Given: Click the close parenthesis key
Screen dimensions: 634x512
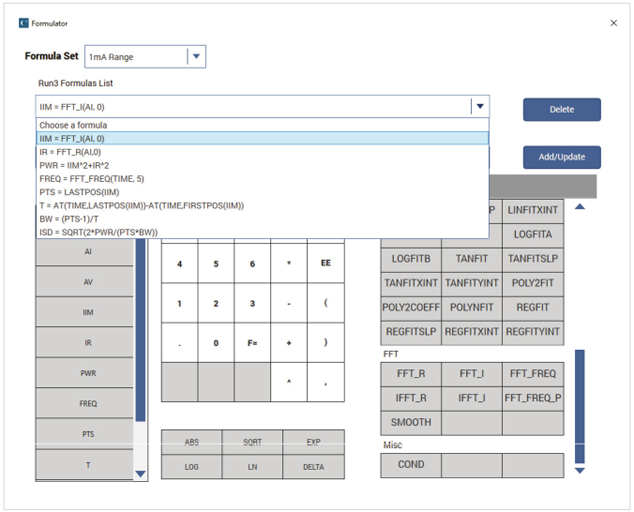Looking at the screenshot, I should point(325,343).
